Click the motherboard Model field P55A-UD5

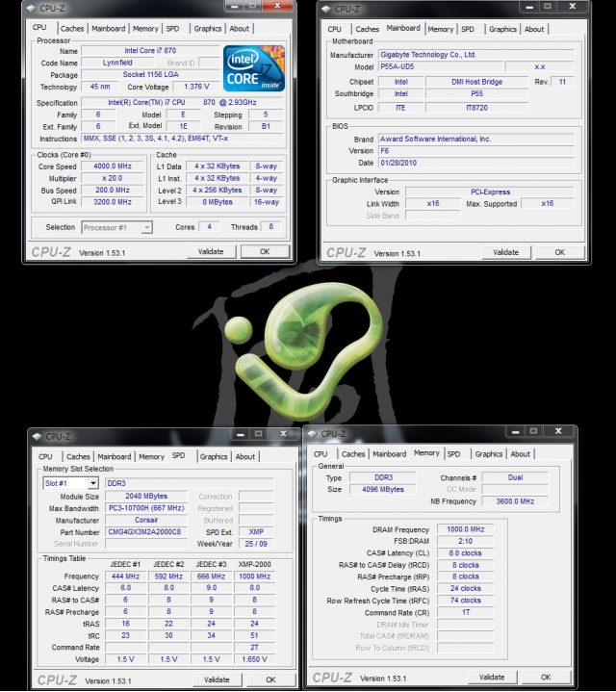tap(441, 66)
